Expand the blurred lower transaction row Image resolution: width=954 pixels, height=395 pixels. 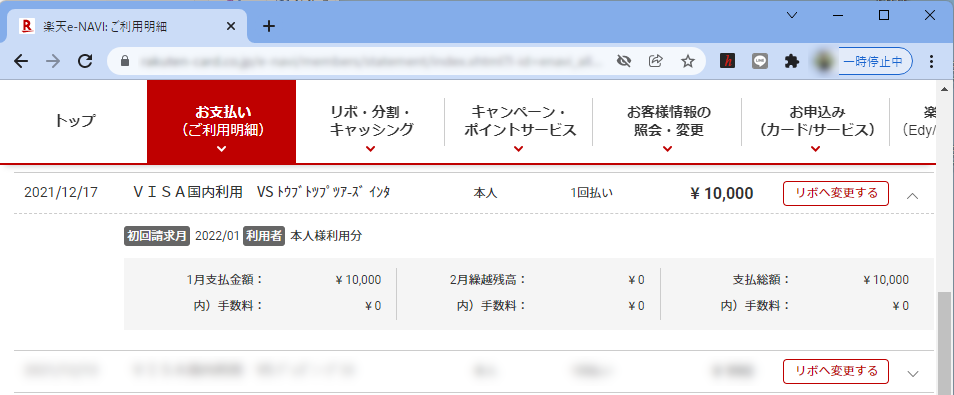(912, 374)
